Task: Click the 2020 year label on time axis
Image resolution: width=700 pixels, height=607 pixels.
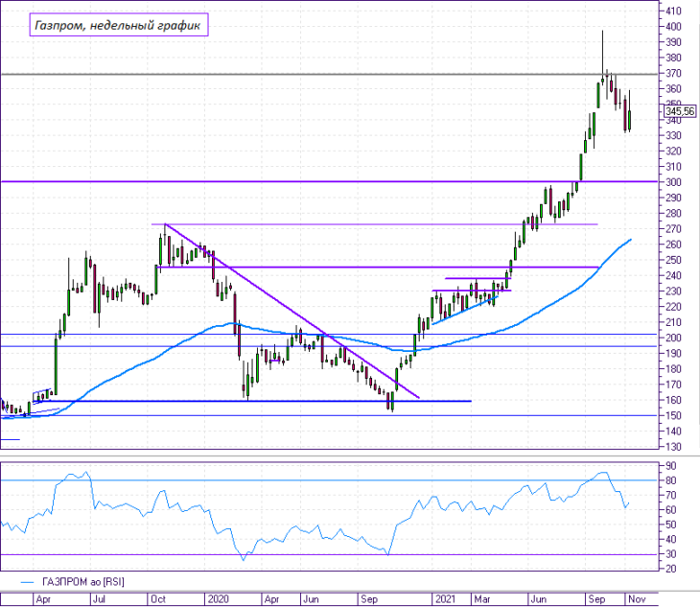Action: pyautogui.click(x=219, y=599)
